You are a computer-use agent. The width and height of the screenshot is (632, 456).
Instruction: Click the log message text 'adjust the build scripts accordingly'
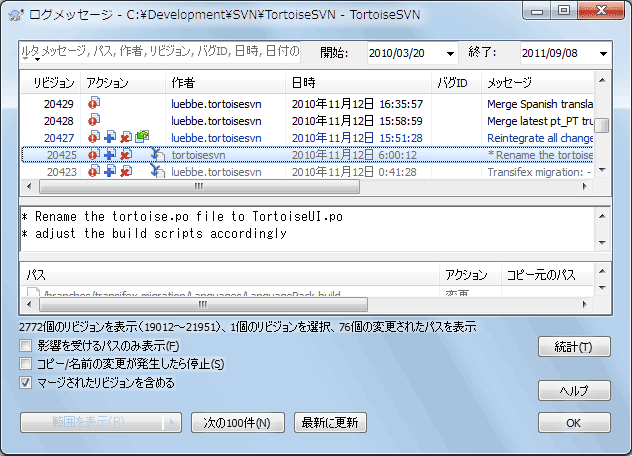click(x=161, y=233)
